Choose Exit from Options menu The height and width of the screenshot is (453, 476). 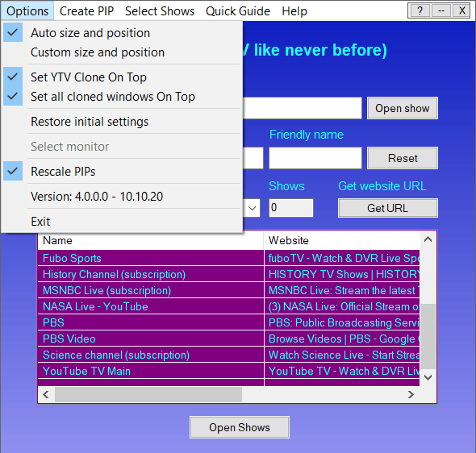[122, 221]
